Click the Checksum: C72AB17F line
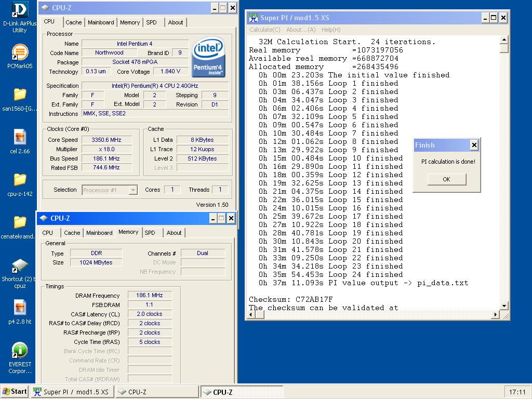 [x=291, y=300]
